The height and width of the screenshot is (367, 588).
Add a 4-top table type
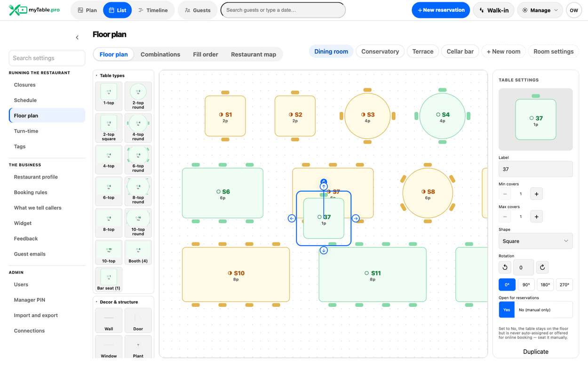[109, 160]
